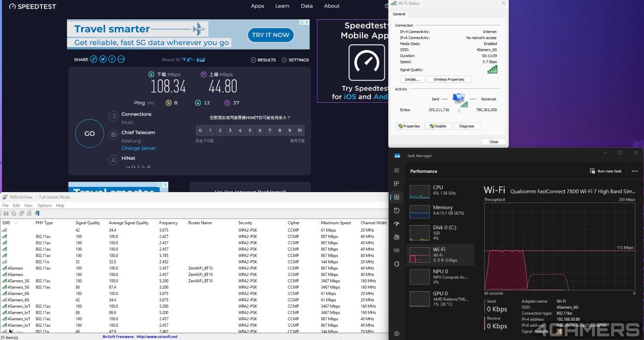Sort WifiInfoView list by Channel Width column
The height and width of the screenshot is (340, 644).
click(374, 223)
